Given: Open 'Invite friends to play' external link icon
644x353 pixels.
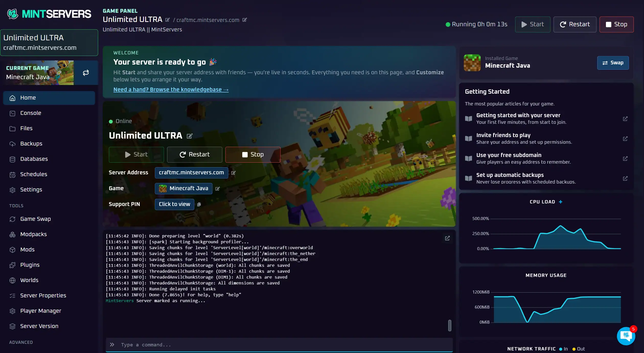Looking at the screenshot, I should [x=625, y=139].
